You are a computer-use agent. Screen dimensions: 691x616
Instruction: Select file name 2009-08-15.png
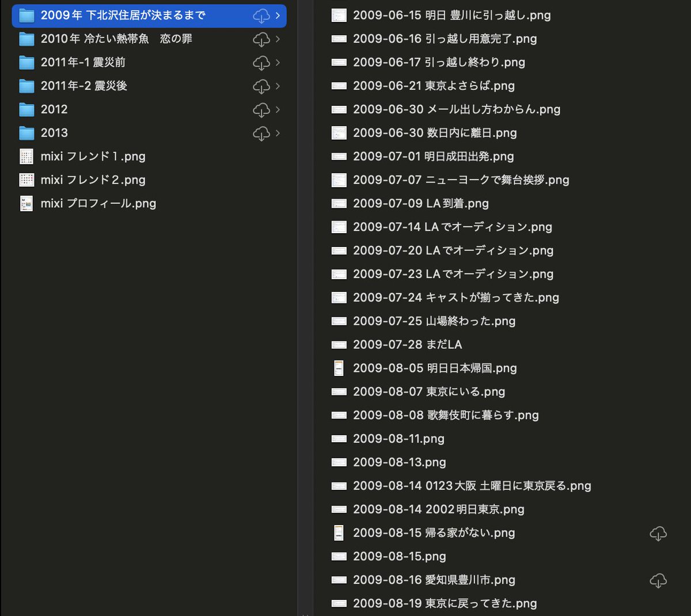(400, 557)
